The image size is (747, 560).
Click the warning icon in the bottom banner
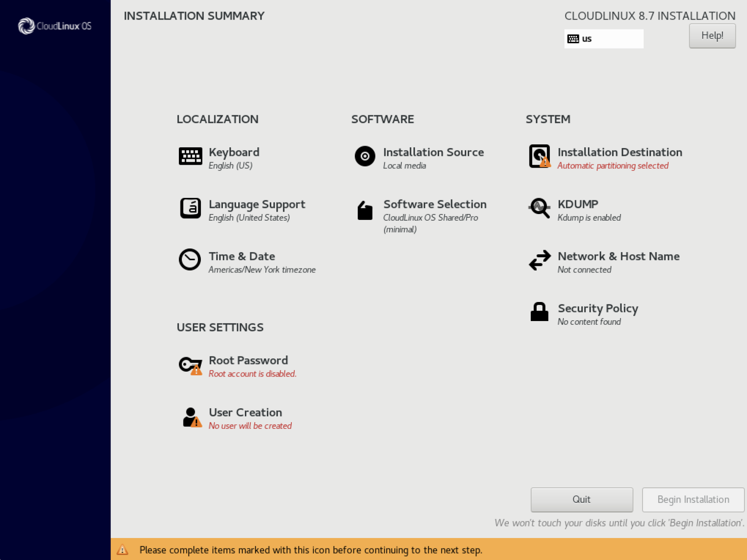[x=123, y=549]
